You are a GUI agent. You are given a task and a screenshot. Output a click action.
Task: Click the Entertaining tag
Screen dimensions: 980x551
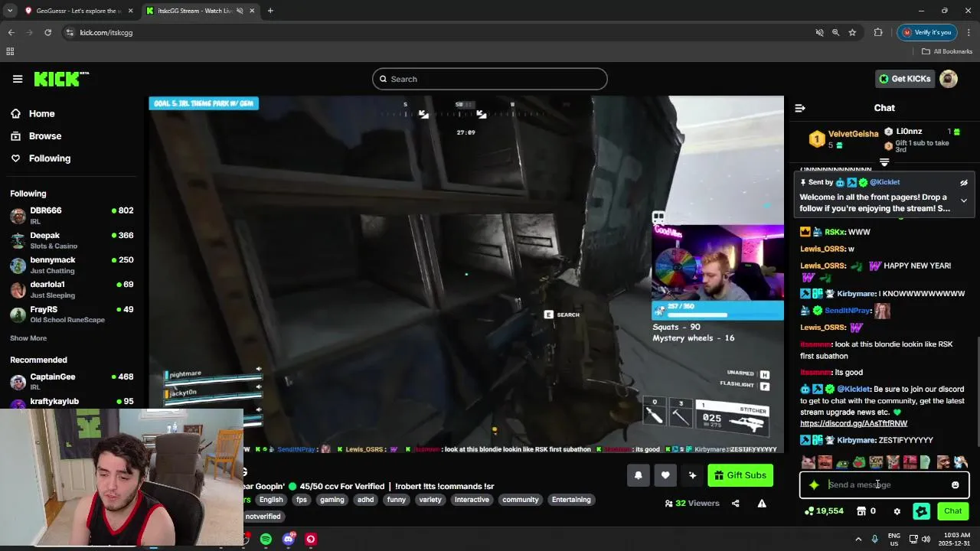click(x=571, y=500)
